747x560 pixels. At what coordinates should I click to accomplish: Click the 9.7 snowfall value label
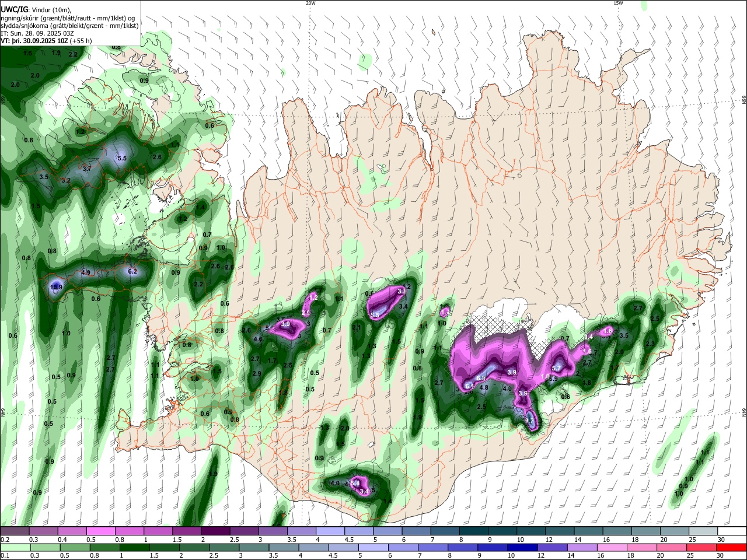coord(530,419)
